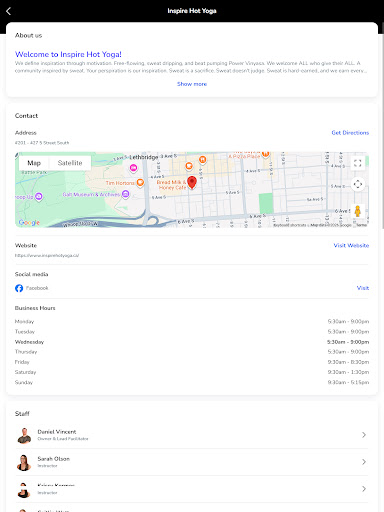The height and width of the screenshot is (512, 384).
Task: Open the map in fullscreen view
Action: coord(358,163)
